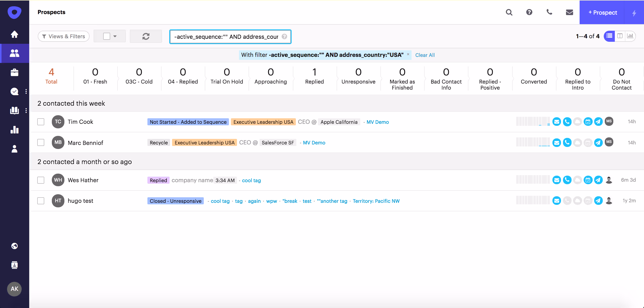644x308 pixels.
Task: Click Tim Cook's email action icon
Action: pyautogui.click(x=556, y=122)
